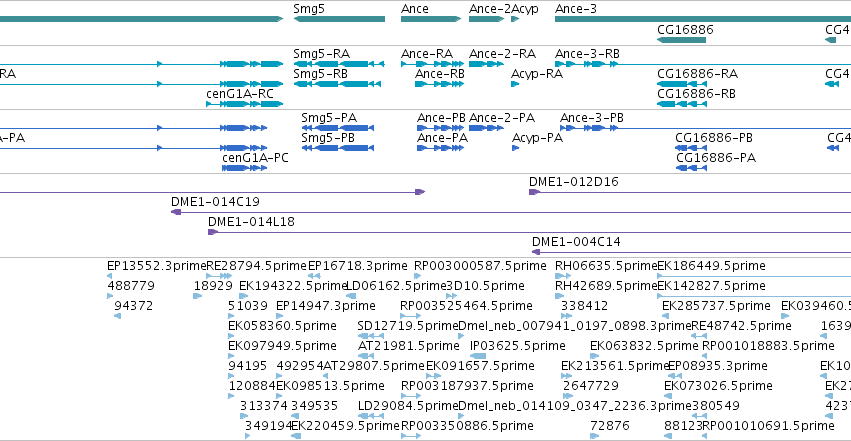851x441 pixels.
Task: Click EST EK097949.5prime
Action: [x=282, y=346]
